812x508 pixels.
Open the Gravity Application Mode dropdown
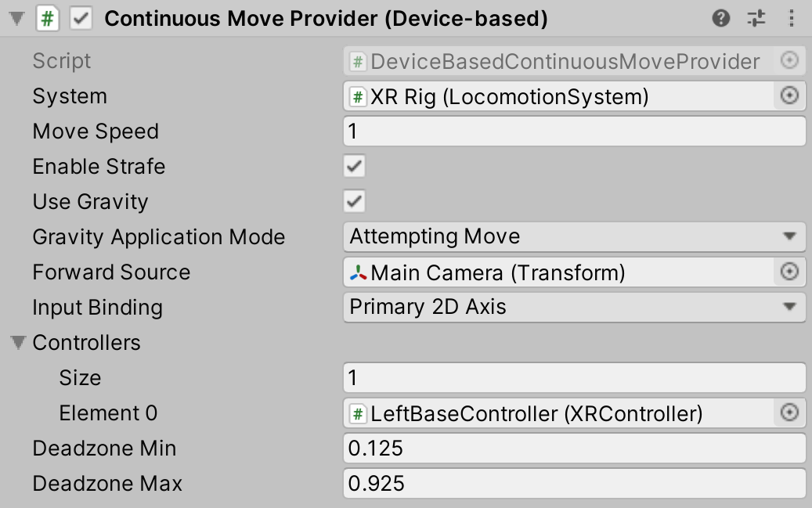coord(576,236)
